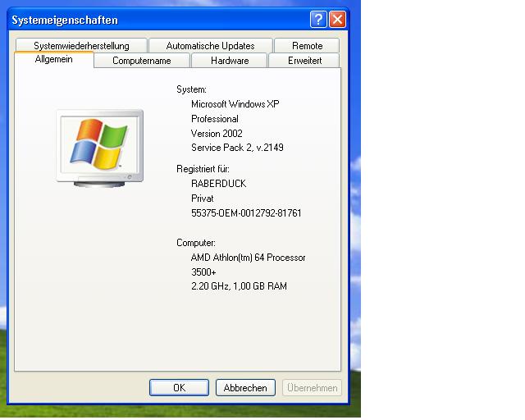Click the Systemeigenschaften title bar text
This screenshot has height=420, width=525.
coord(65,20)
